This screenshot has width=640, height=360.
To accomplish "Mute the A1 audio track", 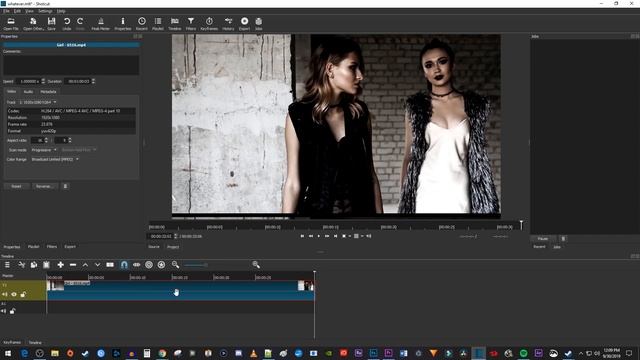I will (4, 311).
